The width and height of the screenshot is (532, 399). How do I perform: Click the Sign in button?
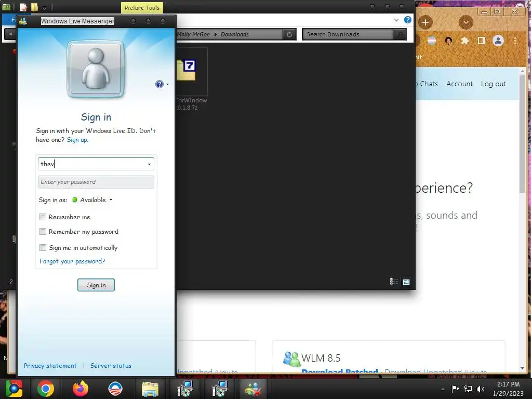click(x=96, y=285)
